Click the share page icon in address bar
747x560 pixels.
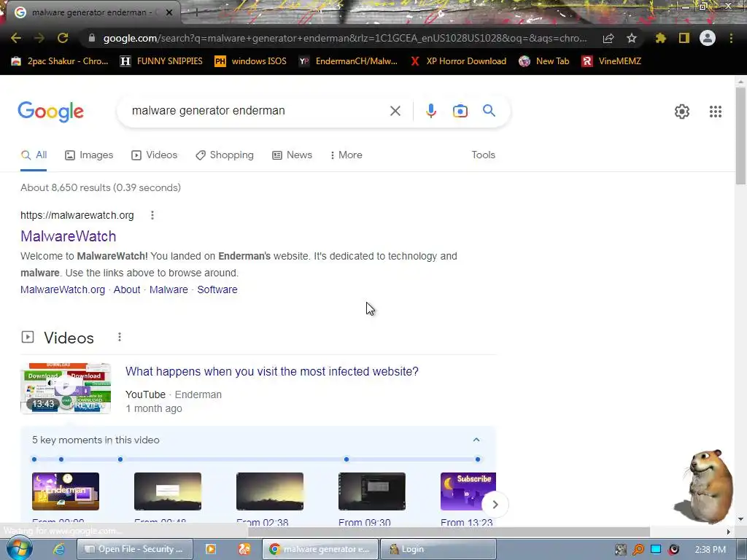pos(608,39)
